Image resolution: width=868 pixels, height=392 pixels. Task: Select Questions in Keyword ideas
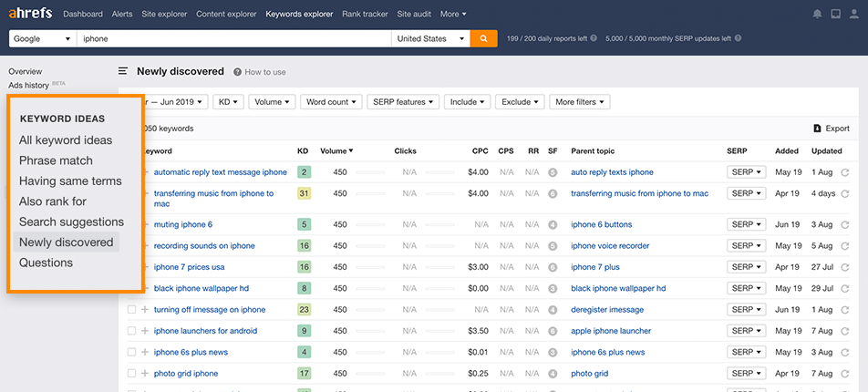click(46, 263)
